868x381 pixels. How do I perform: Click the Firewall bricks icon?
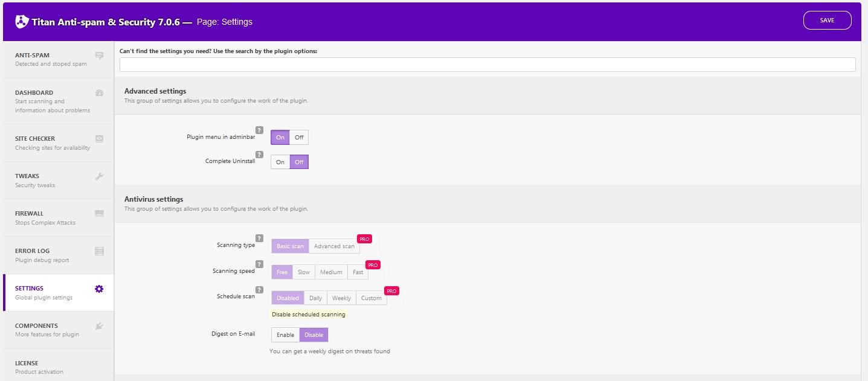[x=100, y=213]
